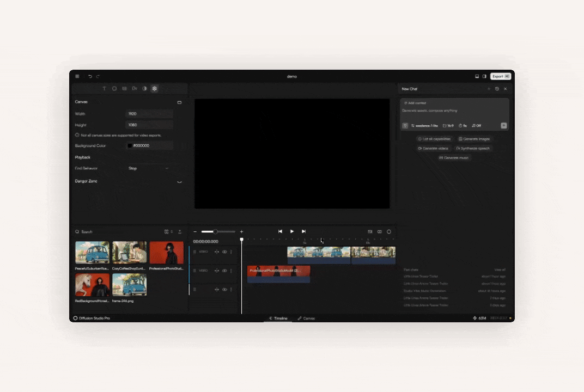
Task: Open the End Behavior Stop dropdown
Action: 149,168
